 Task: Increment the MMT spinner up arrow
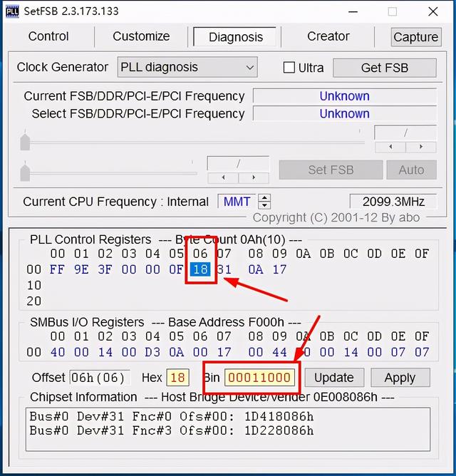coord(264,197)
